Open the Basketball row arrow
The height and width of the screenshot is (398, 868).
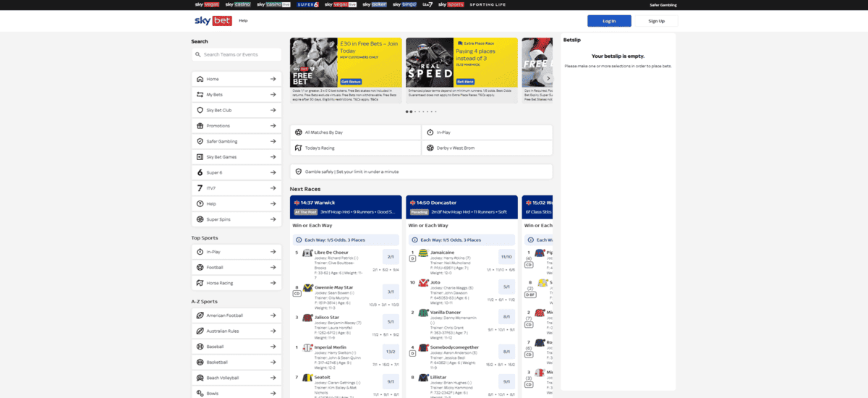coord(273,362)
